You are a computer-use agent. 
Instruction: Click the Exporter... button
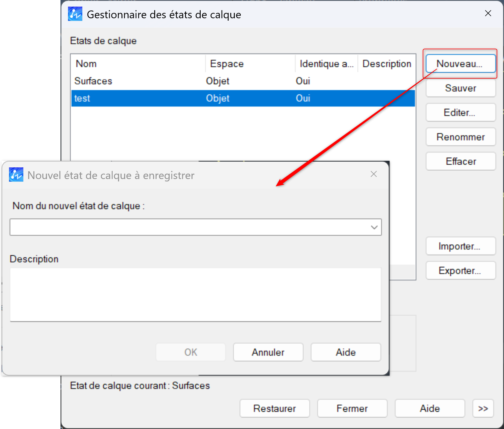click(460, 271)
